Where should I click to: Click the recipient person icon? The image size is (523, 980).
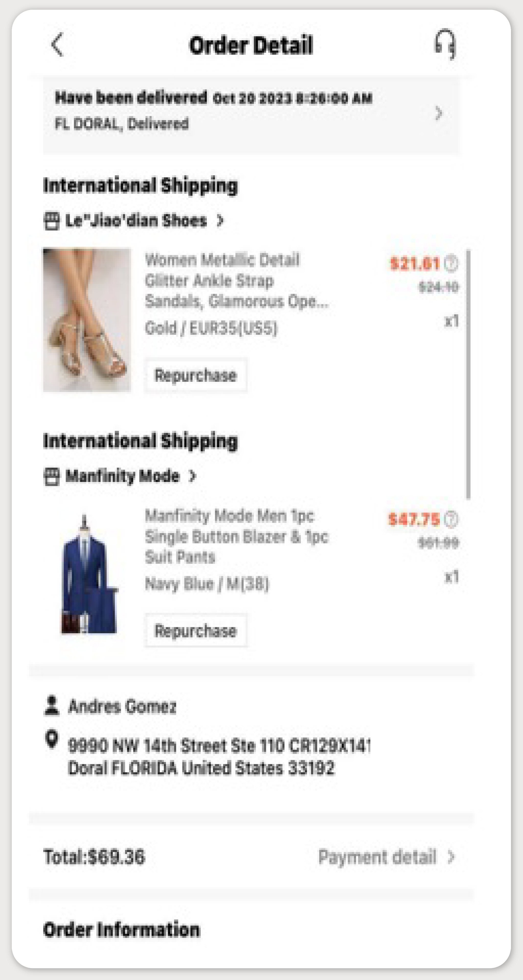coord(52,706)
